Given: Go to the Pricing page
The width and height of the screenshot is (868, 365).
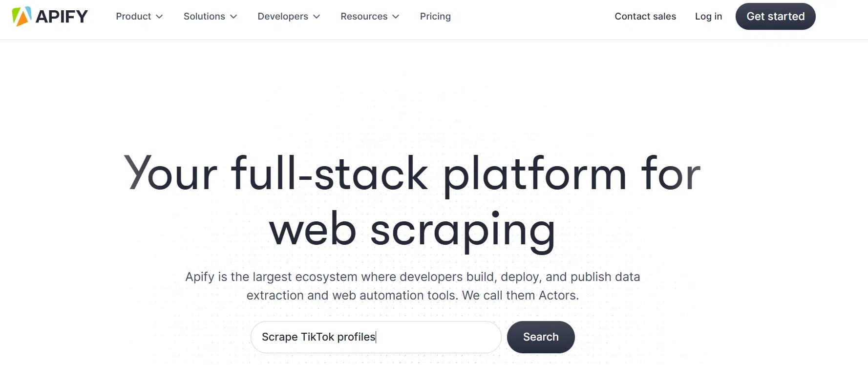Looking at the screenshot, I should pos(435,16).
